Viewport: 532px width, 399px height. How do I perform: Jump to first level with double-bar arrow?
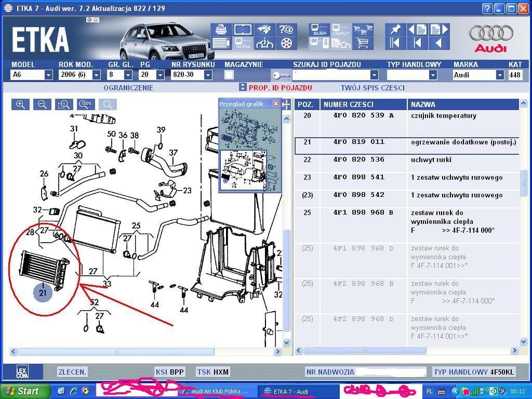pyautogui.click(x=395, y=44)
